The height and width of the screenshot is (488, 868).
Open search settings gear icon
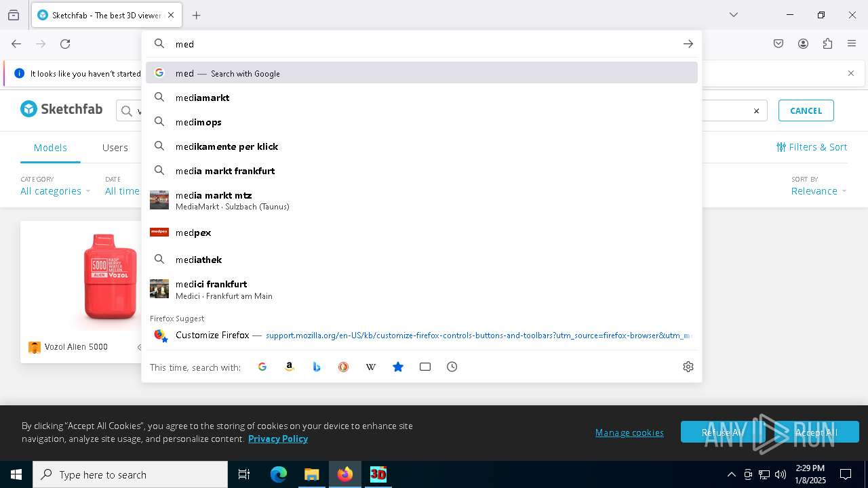(x=688, y=367)
